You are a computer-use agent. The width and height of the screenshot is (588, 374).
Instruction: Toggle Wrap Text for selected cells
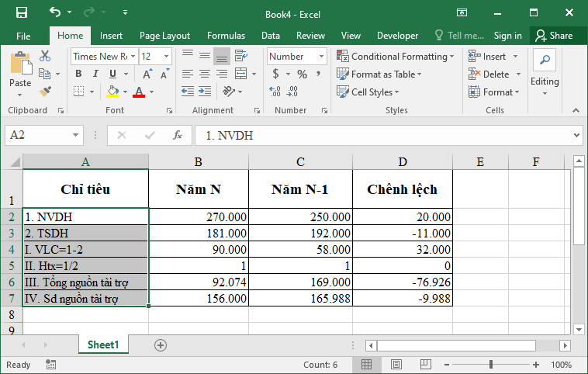pos(241,56)
